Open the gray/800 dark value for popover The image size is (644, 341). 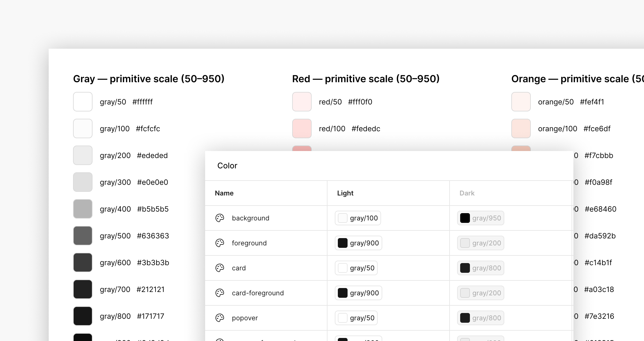click(x=481, y=318)
